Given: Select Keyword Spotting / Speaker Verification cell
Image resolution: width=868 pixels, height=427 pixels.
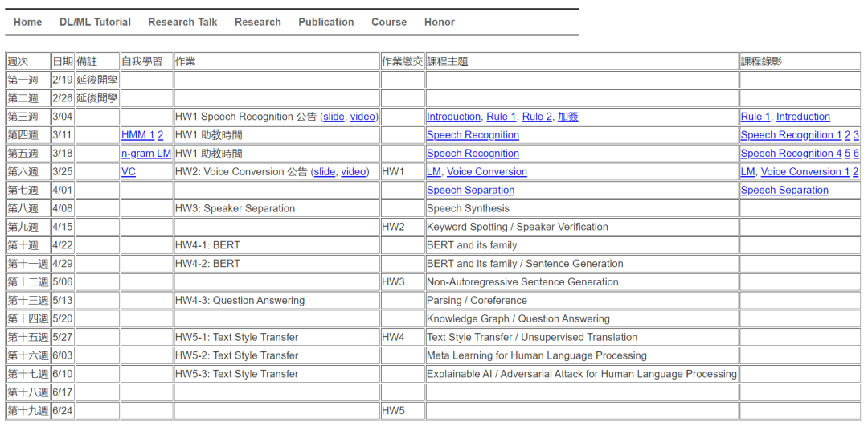Looking at the screenshot, I should click(x=583, y=227).
